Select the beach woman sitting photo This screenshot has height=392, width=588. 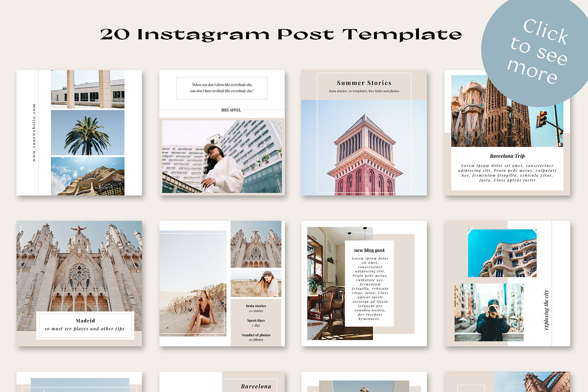(x=192, y=283)
